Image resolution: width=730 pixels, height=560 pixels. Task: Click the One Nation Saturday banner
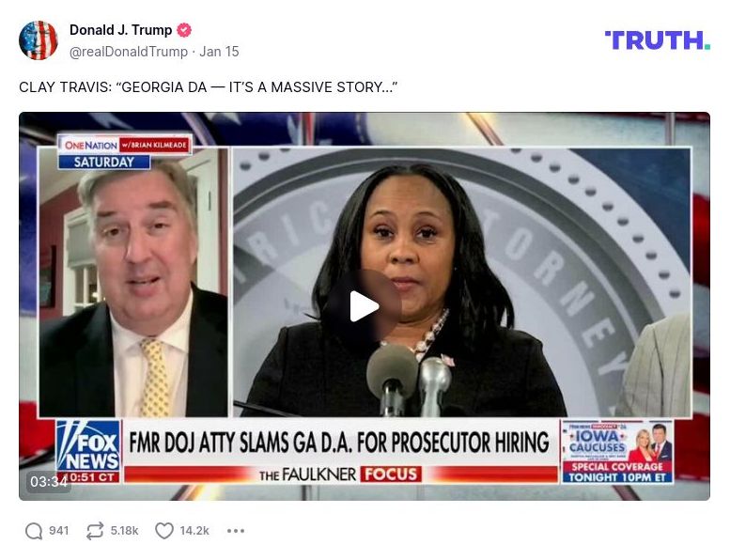[124, 152]
